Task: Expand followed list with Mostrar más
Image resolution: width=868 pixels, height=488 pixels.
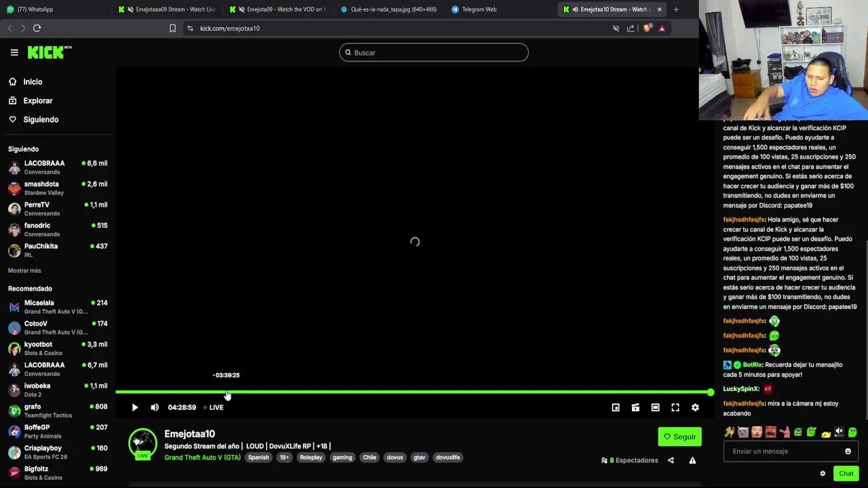Action: (x=24, y=270)
